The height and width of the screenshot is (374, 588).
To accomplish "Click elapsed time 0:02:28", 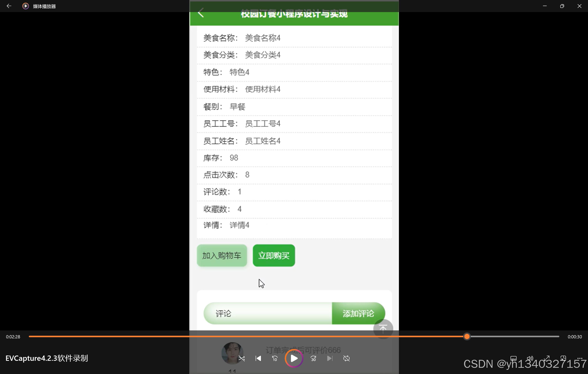I will 13,337.
